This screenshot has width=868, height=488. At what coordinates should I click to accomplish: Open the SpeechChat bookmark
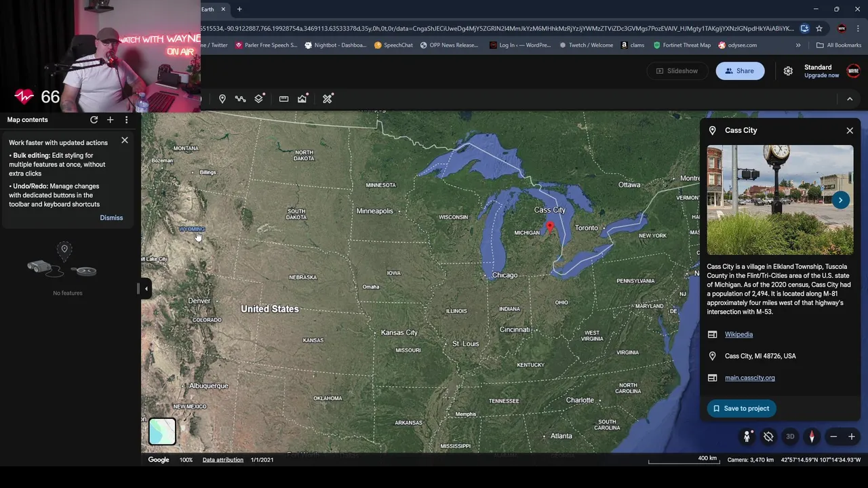pos(393,45)
